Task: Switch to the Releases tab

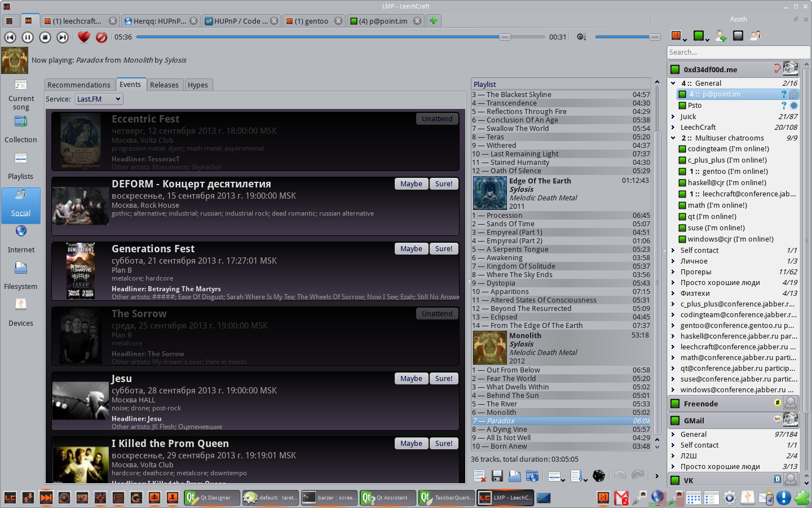Action: 164,85
